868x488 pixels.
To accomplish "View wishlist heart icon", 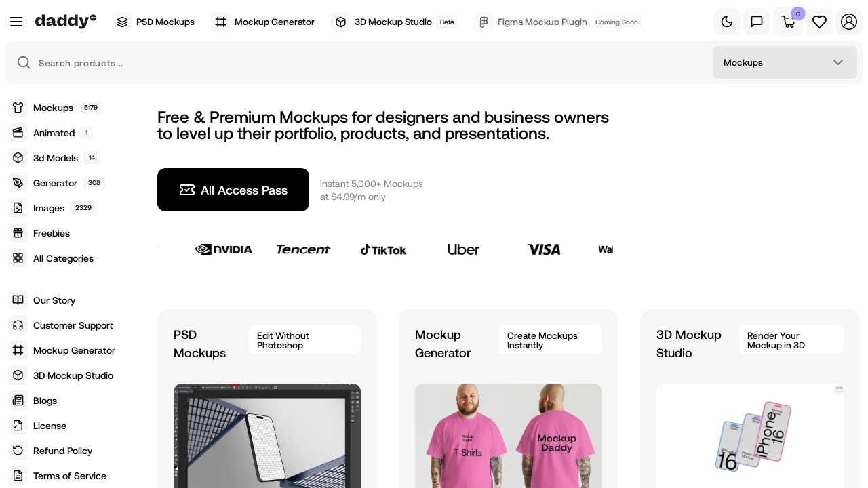I will click(x=819, y=22).
